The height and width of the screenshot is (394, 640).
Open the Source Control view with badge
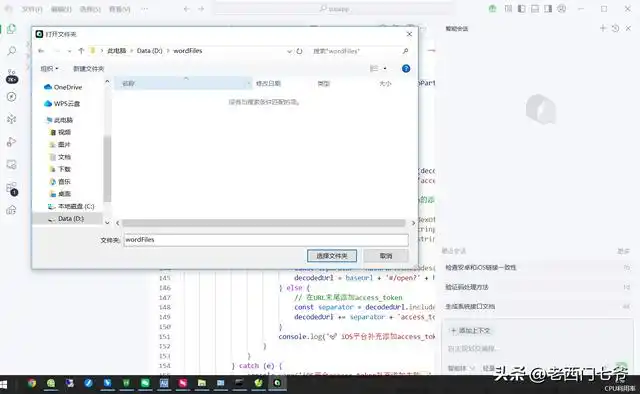[11, 76]
